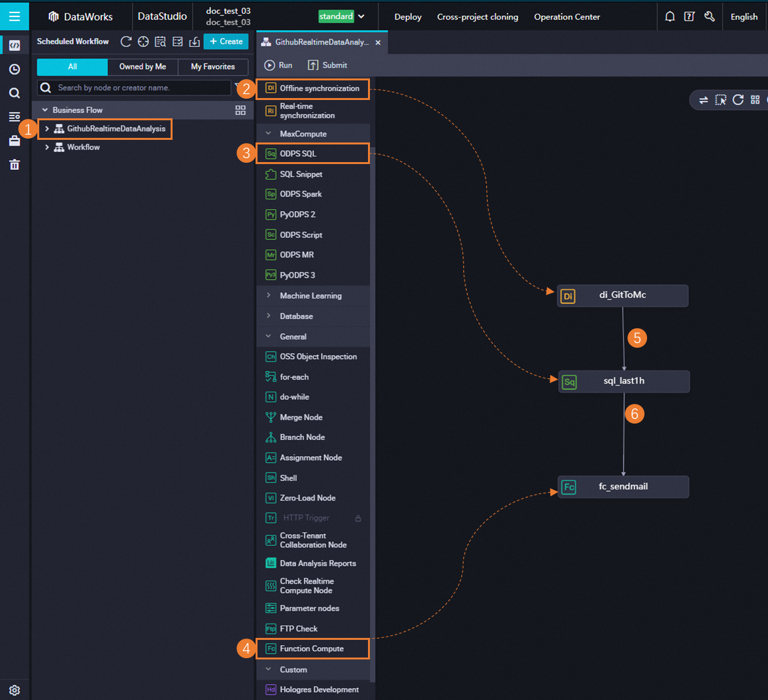Image resolution: width=768 pixels, height=700 pixels.
Task: Select the Zero-Load Node type
Action: coord(313,497)
